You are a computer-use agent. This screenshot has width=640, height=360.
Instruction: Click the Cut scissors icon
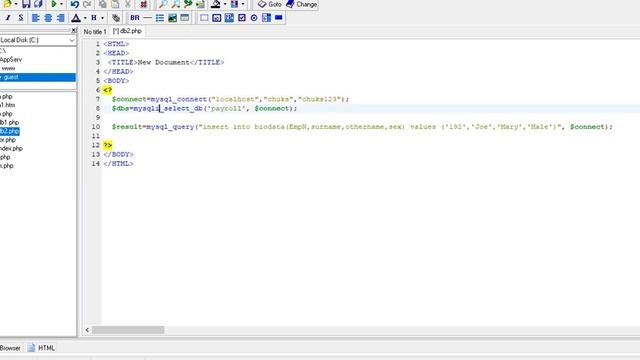(128, 4)
